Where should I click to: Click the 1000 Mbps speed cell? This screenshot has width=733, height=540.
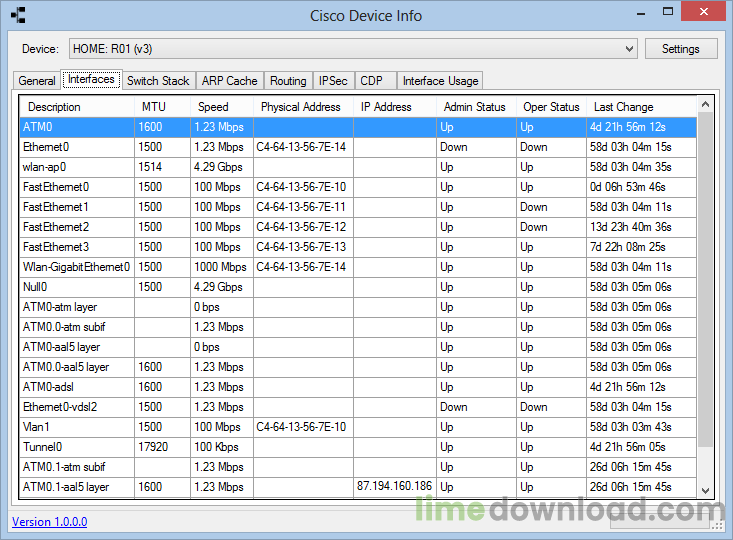point(222,267)
